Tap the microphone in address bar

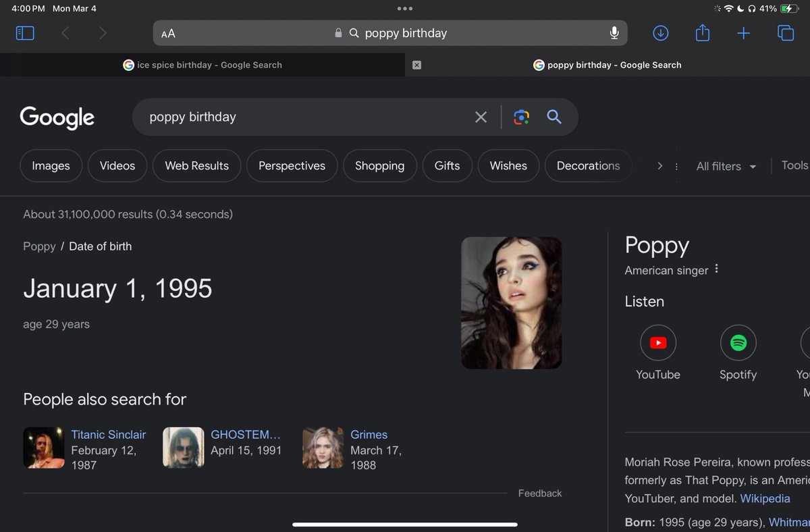click(614, 32)
